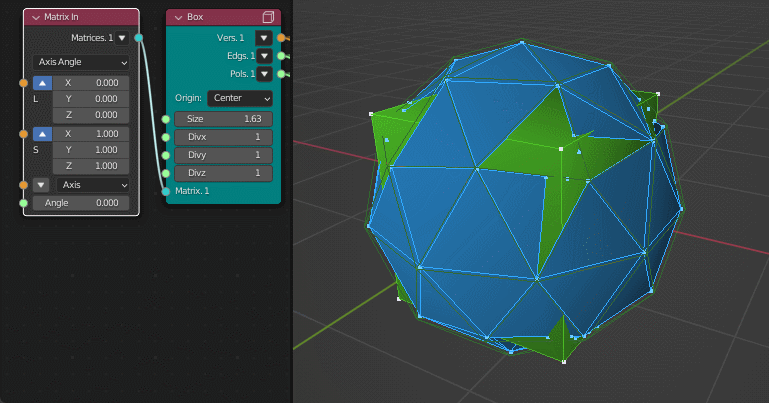769x403 pixels.
Task: Open the Pols output dropdown arrow
Action: pos(264,74)
